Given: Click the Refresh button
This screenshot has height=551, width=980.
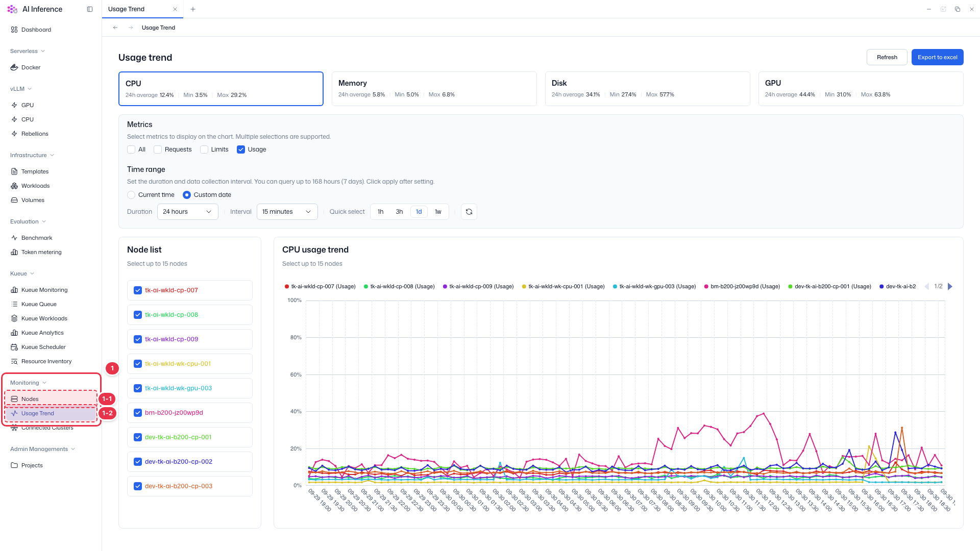Looking at the screenshot, I should tap(887, 57).
